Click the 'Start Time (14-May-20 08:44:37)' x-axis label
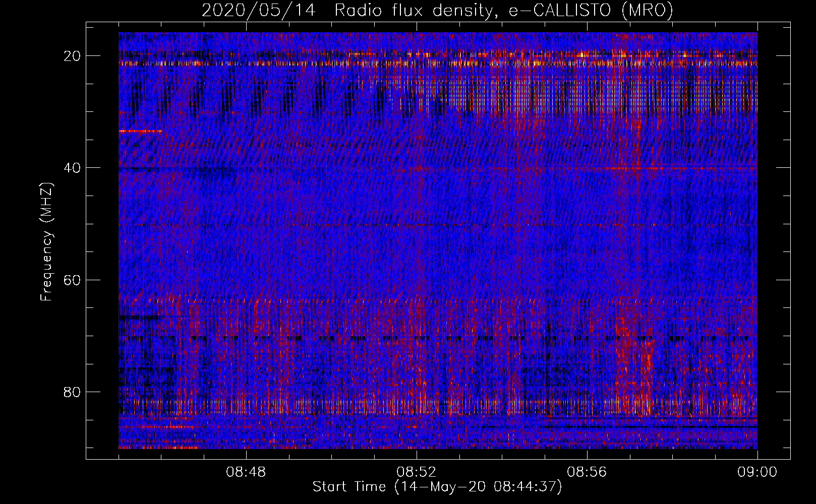 437,487
